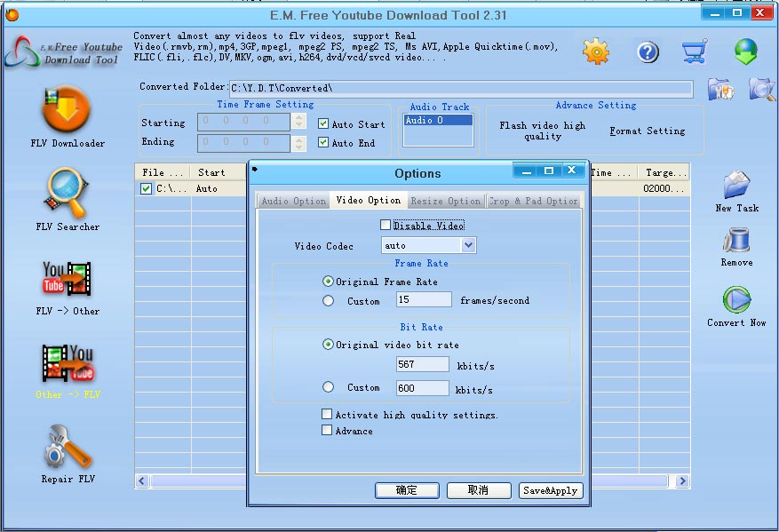Image resolution: width=779 pixels, height=532 pixels.
Task: Expand the Video Codec dropdown
Action: click(468, 246)
